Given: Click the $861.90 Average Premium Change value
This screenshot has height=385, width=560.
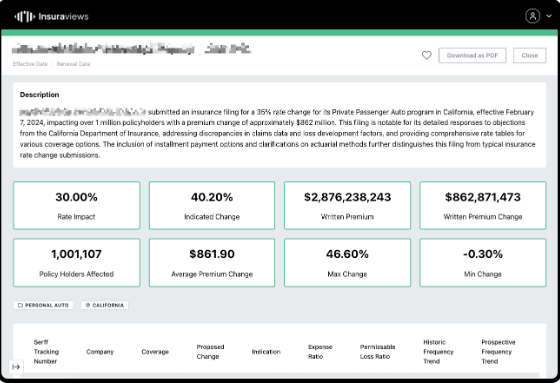Looking at the screenshot, I should point(212,254).
